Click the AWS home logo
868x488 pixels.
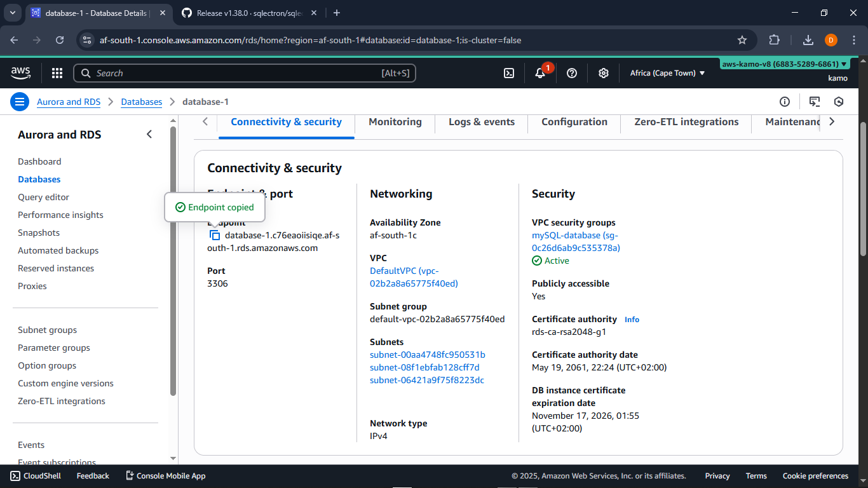click(x=20, y=73)
